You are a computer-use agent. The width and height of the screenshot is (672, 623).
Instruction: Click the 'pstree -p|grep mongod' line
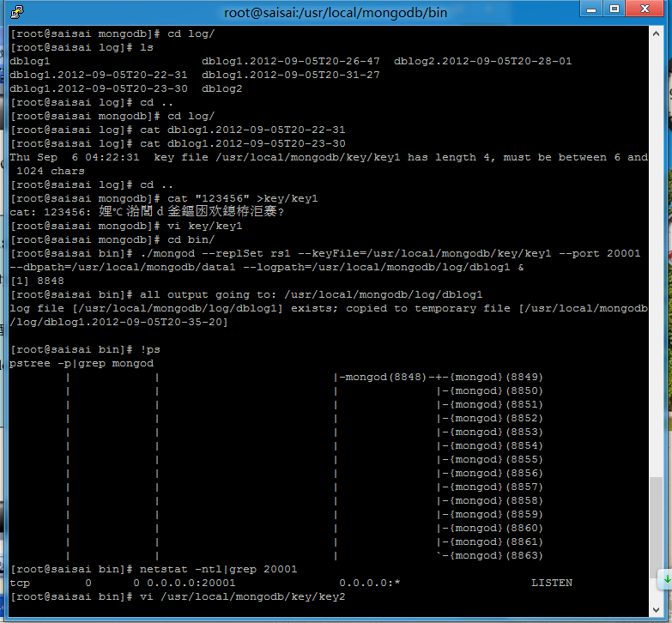tap(82, 363)
